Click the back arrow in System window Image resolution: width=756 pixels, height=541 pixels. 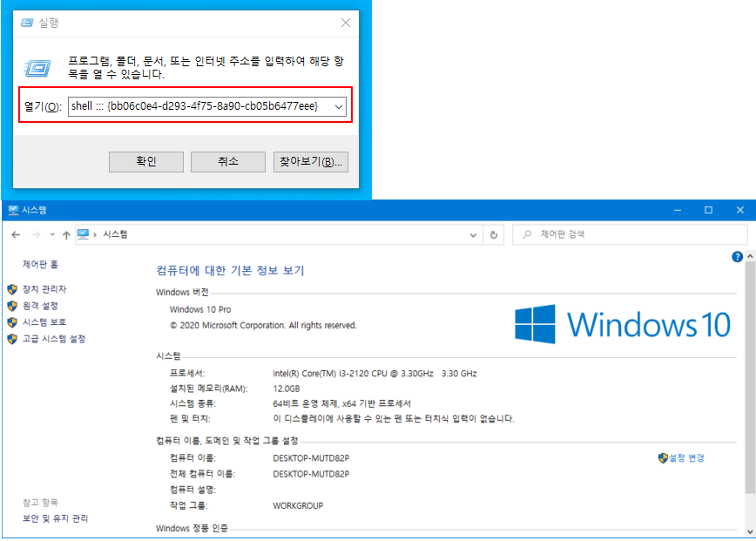[x=16, y=235]
